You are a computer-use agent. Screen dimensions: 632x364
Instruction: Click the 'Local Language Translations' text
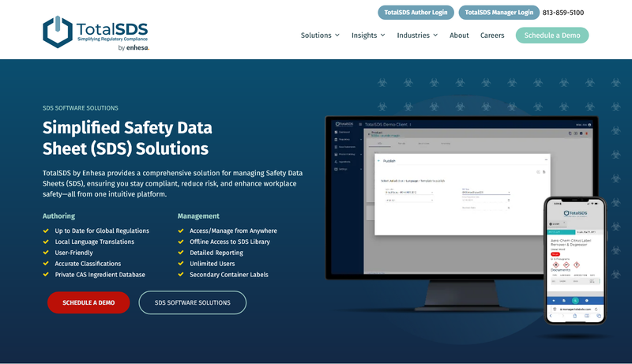point(95,242)
